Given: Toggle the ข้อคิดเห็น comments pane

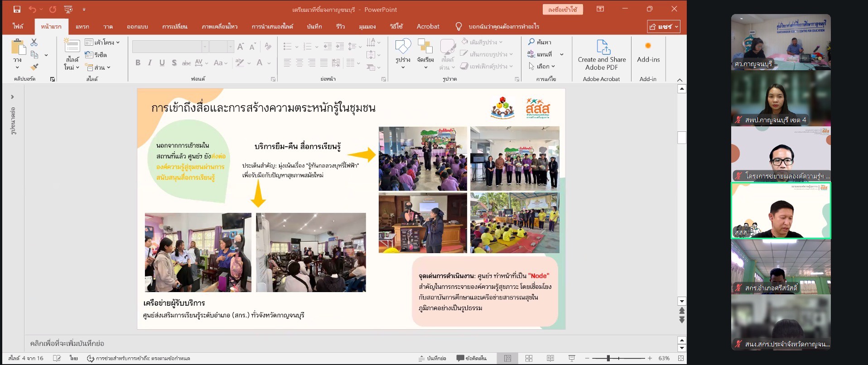Looking at the screenshot, I should [472, 358].
